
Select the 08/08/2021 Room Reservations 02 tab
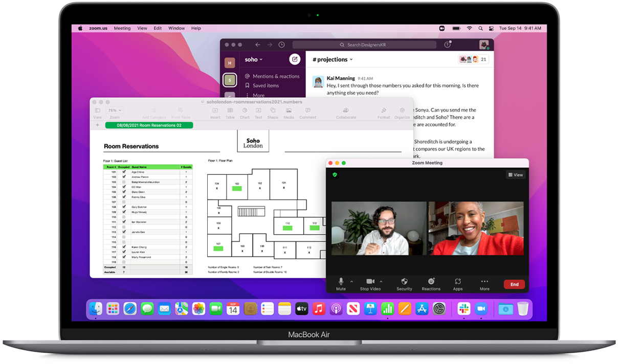149,125
